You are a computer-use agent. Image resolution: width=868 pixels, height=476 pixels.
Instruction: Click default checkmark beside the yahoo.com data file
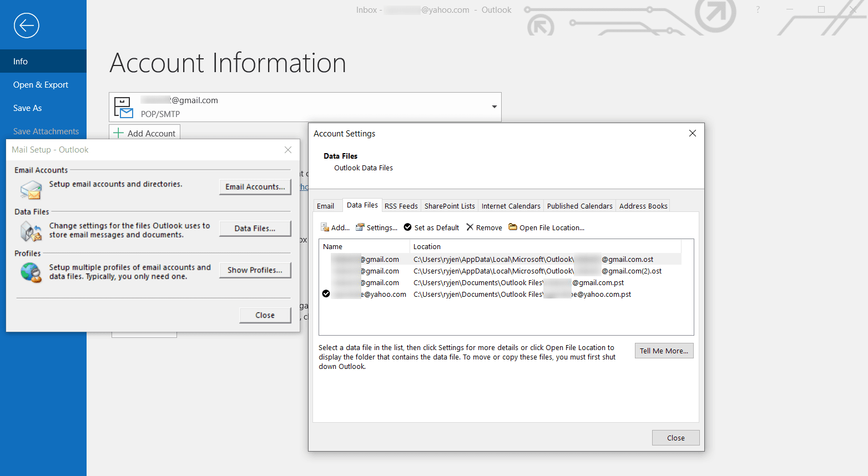326,294
